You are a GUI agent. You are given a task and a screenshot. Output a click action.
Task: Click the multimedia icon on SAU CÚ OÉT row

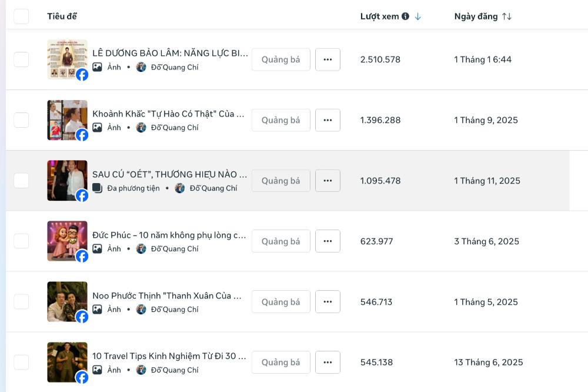[x=98, y=188]
